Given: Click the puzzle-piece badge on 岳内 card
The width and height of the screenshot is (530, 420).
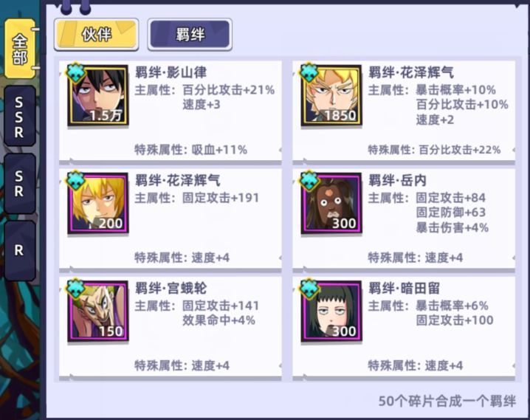Looking at the screenshot, I should (309, 180).
